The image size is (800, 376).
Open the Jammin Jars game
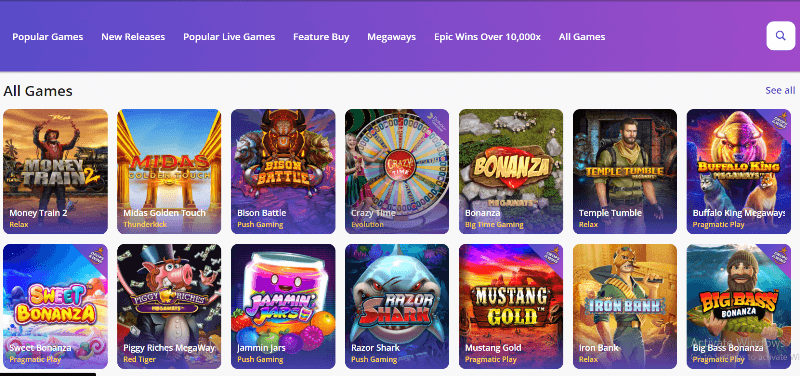click(283, 306)
